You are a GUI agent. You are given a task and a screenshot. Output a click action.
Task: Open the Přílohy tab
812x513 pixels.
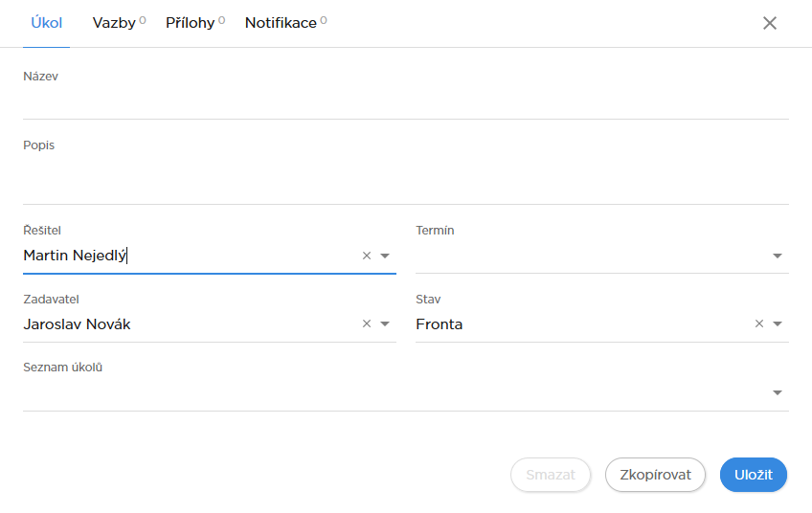190,23
